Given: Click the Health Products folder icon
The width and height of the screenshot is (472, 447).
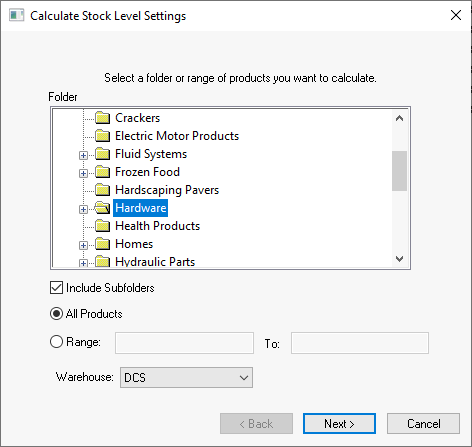Looking at the screenshot, I should tap(102, 226).
